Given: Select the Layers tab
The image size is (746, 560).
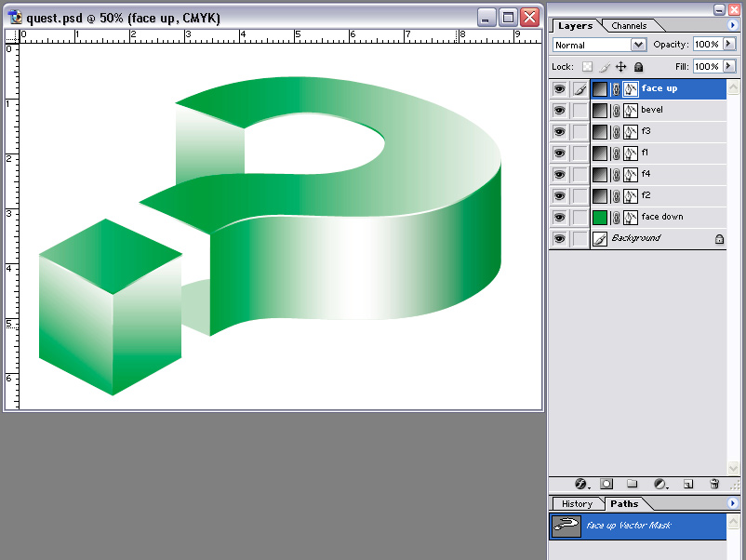Looking at the screenshot, I should (575, 26).
